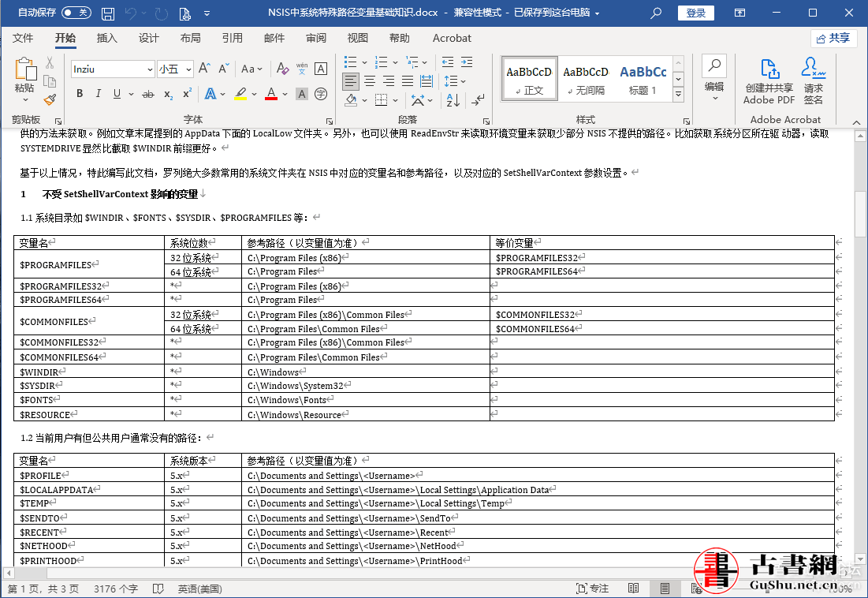868x598 pixels.
Task: Apply the yellow text highlight color
Action: coord(241,95)
